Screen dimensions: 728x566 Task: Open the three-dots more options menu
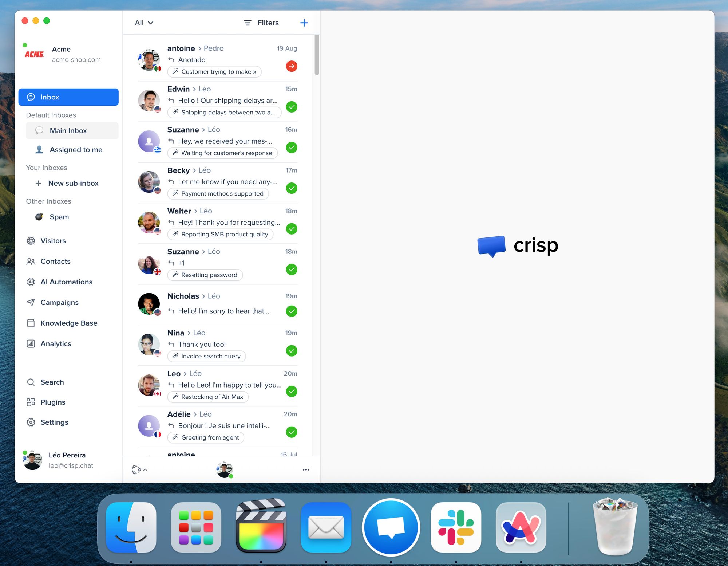click(x=306, y=470)
